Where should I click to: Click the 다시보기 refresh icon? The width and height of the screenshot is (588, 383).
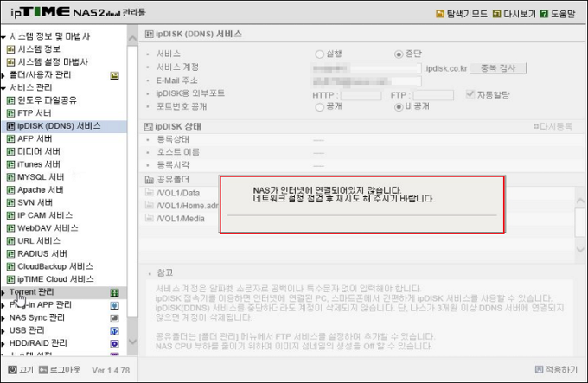[496, 14]
